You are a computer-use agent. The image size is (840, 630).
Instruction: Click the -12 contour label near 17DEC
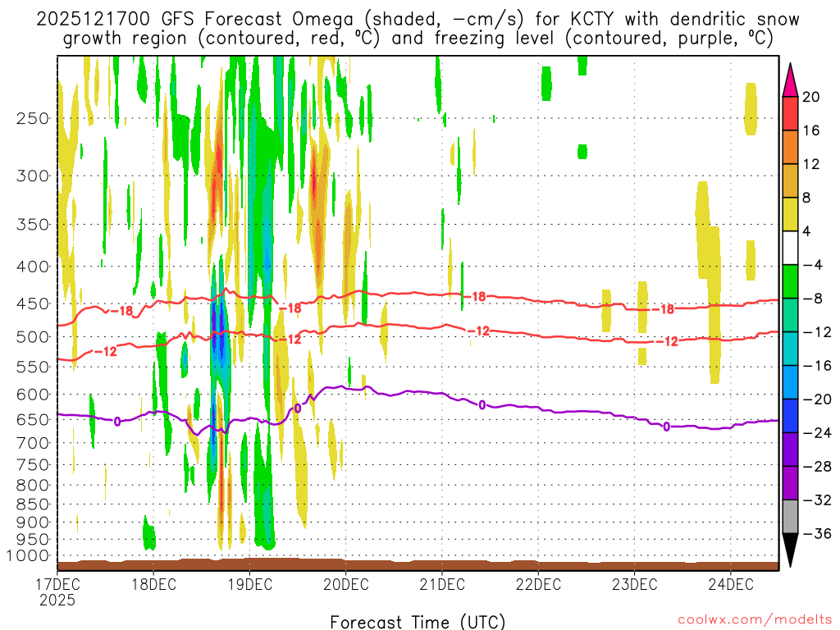point(106,352)
